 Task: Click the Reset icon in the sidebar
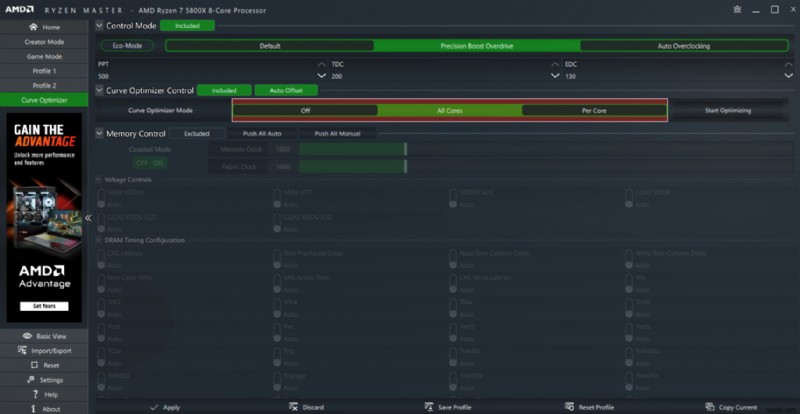35,365
